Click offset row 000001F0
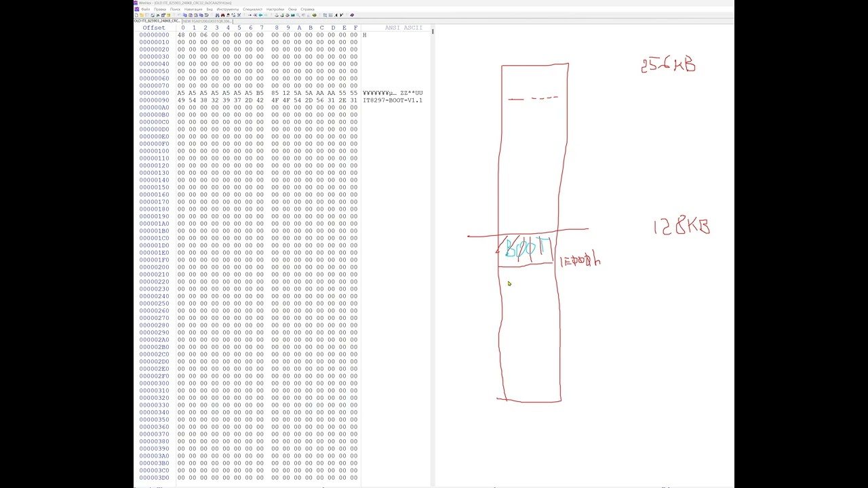 click(154, 260)
